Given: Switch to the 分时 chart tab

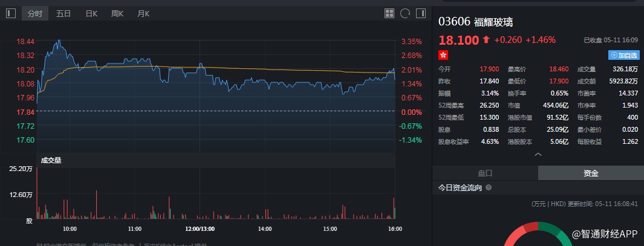Looking at the screenshot, I should pos(35,13).
